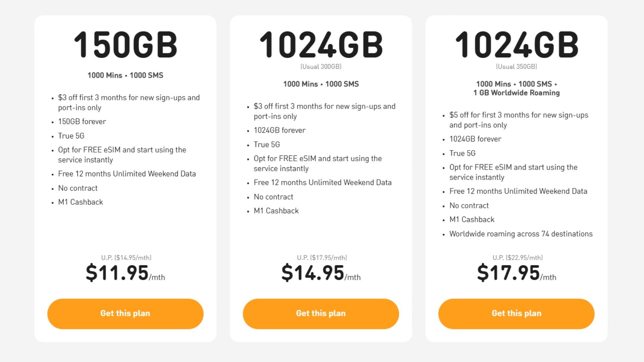Click No contract bullet on right card
Screen dimensions: 644x362
pos(469,205)
